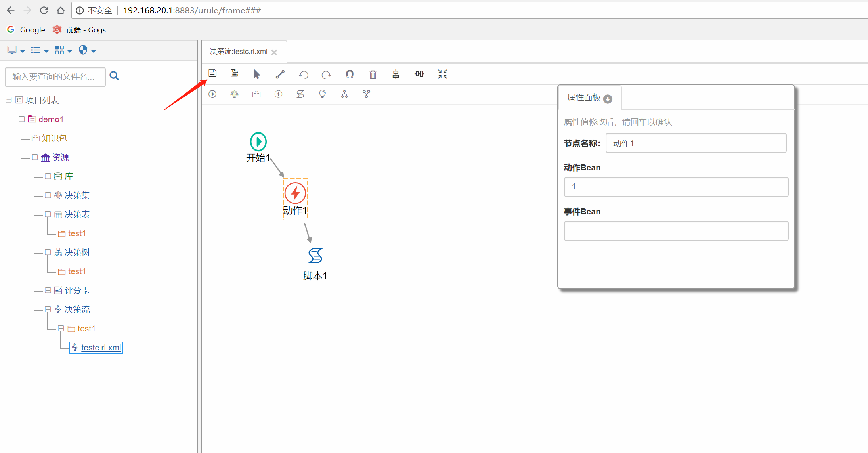
Task: Click the undo arrow icon
Action: pos(304,75)
